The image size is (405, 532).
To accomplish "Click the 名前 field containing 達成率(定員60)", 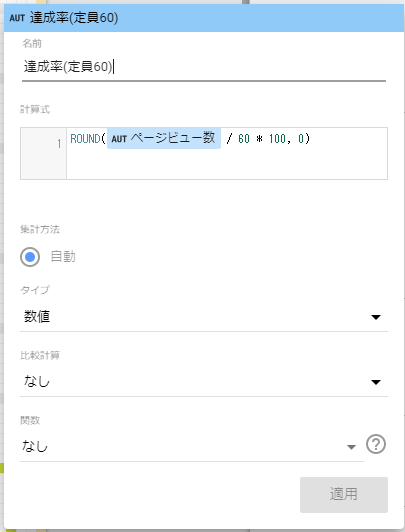I will point(204,67).
